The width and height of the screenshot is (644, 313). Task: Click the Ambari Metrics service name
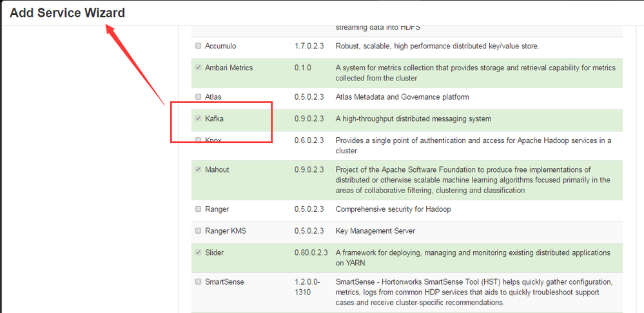(x=229, y=68)
